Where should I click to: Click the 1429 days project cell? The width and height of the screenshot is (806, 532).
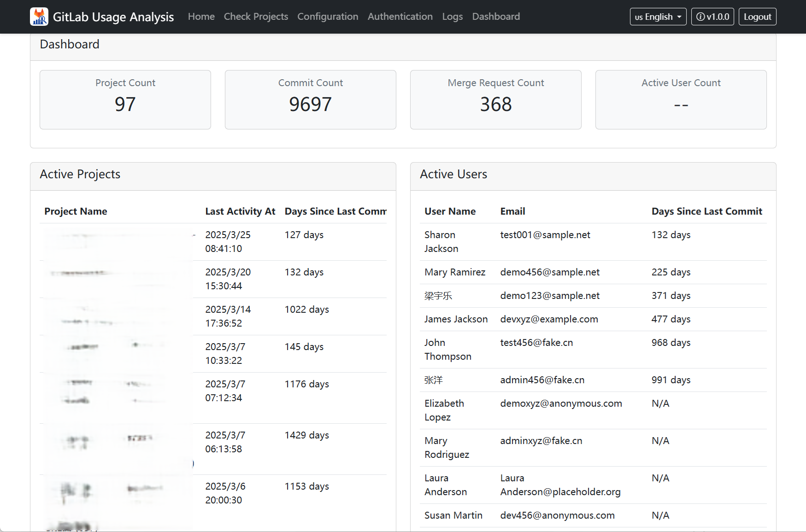(x=307, y=435)
